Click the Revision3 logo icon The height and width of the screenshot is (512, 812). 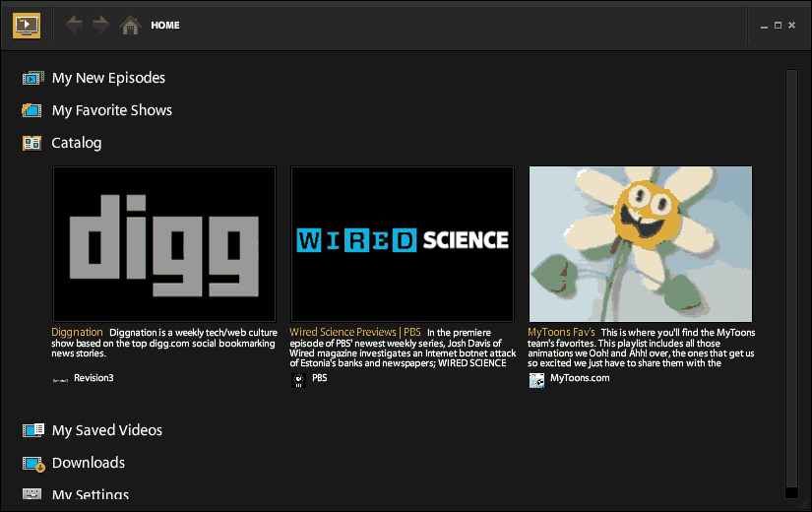click(61, 380)
